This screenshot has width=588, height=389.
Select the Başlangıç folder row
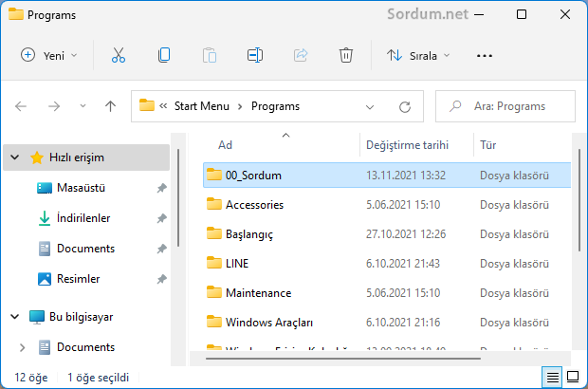point(387,234)
